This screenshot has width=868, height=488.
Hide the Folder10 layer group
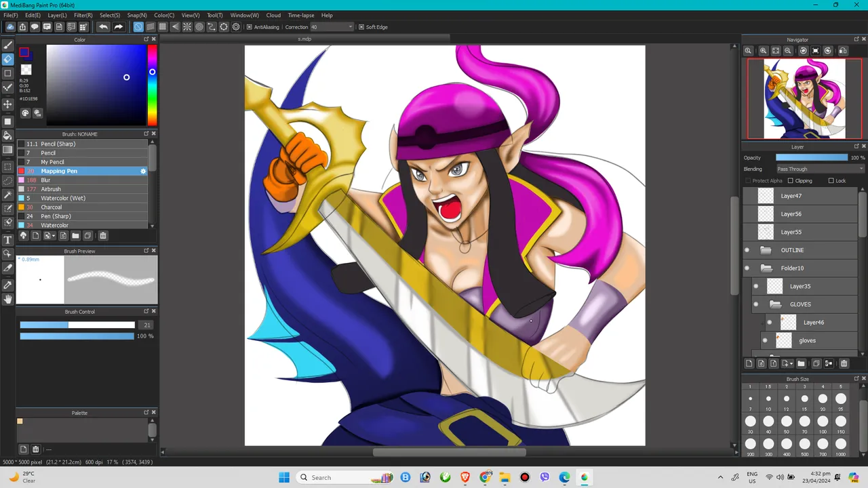click(747, 268)
